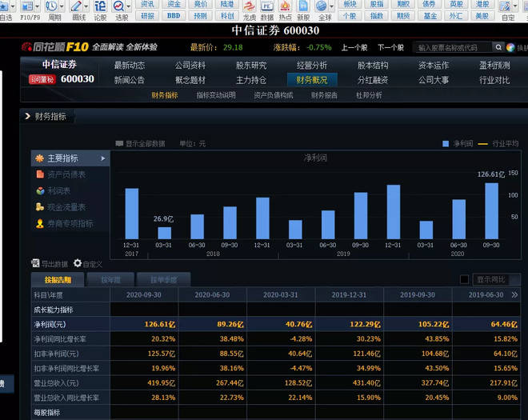Click the 基金 toolbar button
Viewport: 528px width, 420px height.
tap(430, 15)
